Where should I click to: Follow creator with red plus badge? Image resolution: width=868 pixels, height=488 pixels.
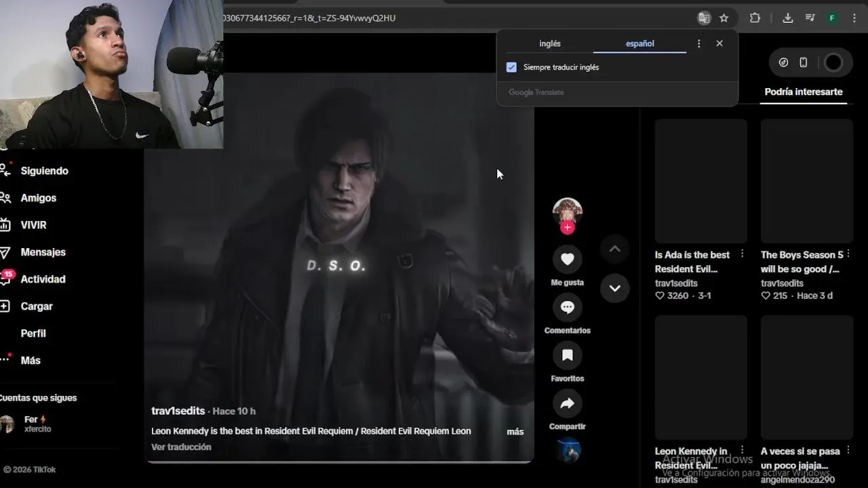(568, 228)
